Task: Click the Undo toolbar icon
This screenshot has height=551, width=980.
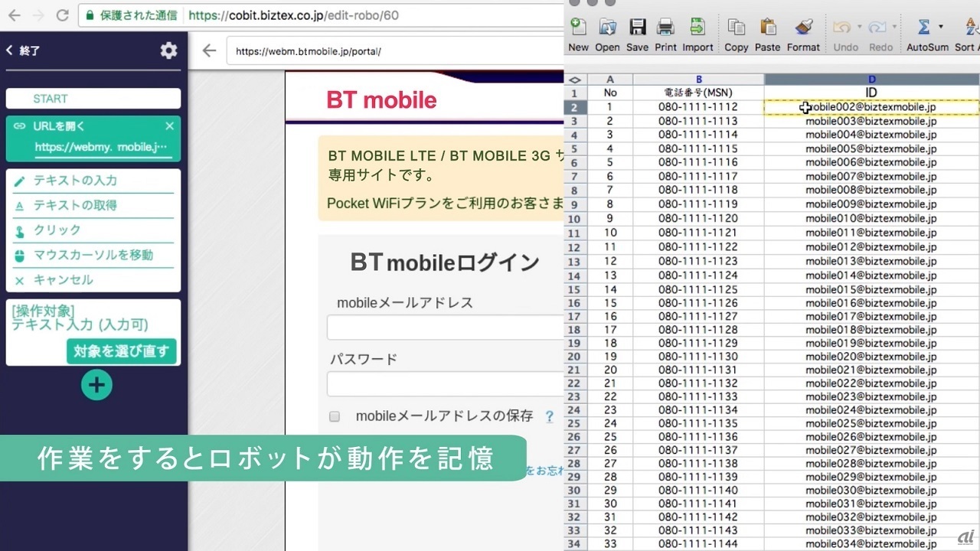Action: (842, 28)
